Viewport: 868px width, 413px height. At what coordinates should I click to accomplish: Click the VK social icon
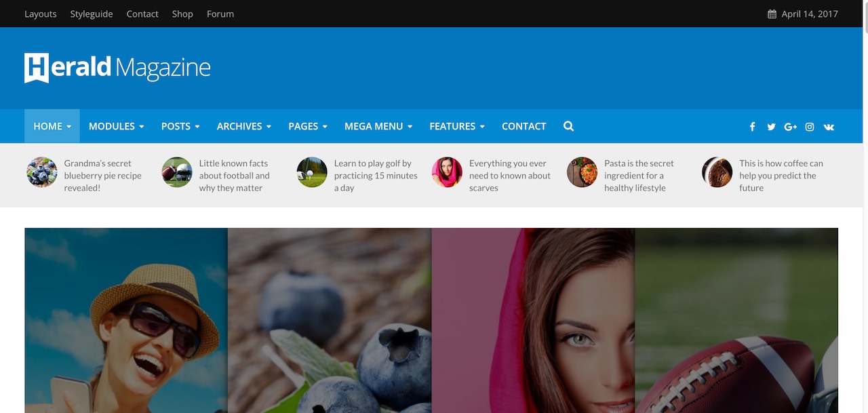click(829, 127)
